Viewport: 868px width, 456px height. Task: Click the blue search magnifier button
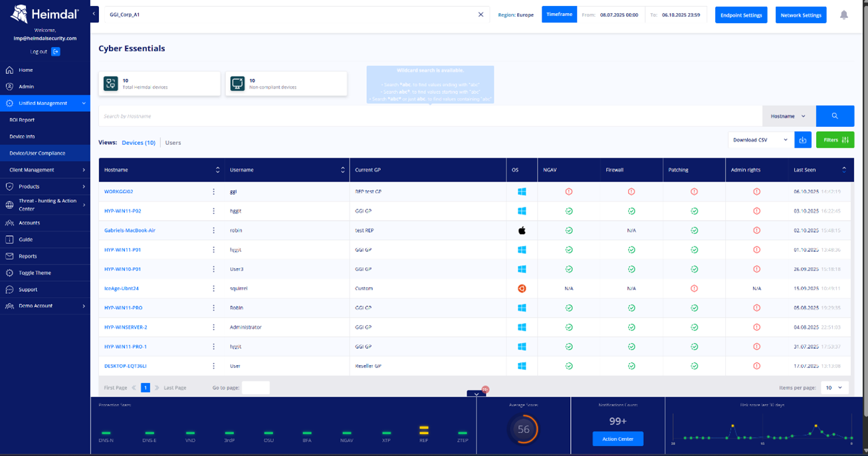(x=835, y=116)
